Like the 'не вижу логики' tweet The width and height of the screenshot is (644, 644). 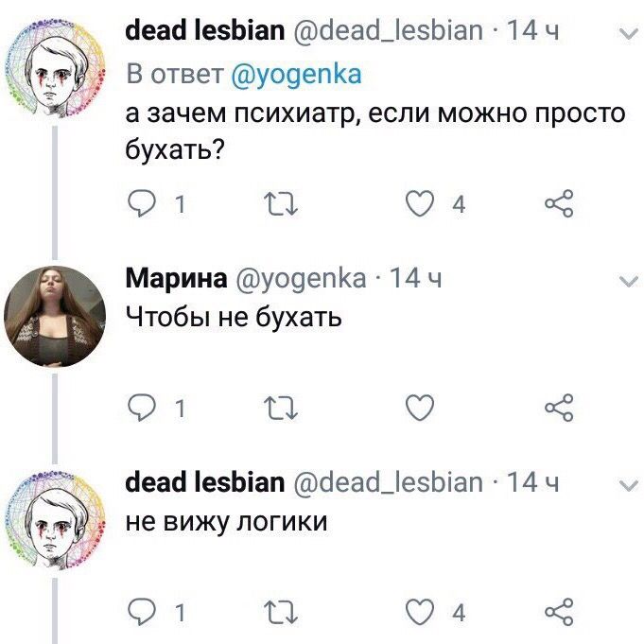pyautogui.click(x=420, y=612)
